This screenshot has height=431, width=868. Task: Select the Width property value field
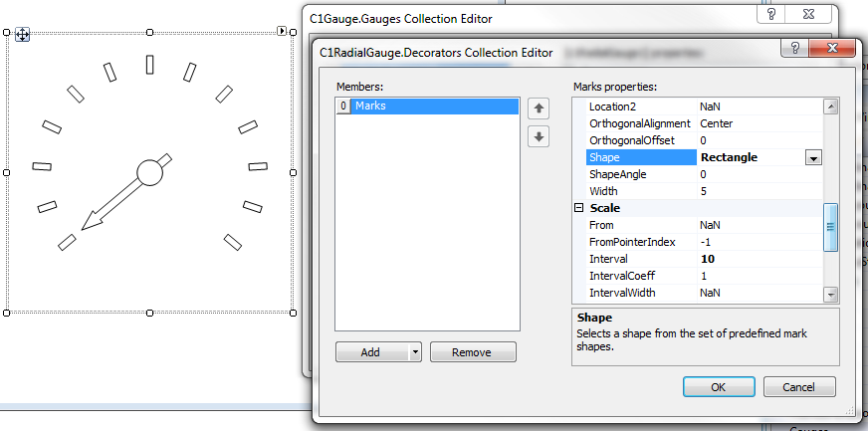(x=759, y=191)
